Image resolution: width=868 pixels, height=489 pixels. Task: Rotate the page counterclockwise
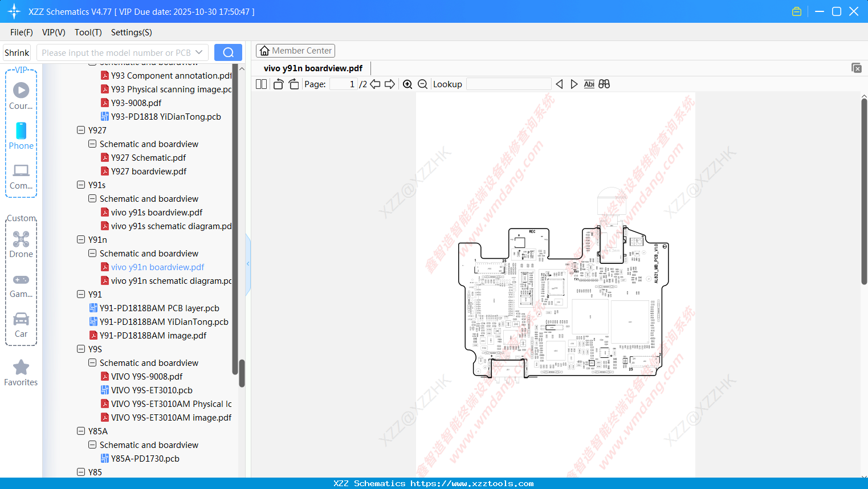click(x=278, y=84)
